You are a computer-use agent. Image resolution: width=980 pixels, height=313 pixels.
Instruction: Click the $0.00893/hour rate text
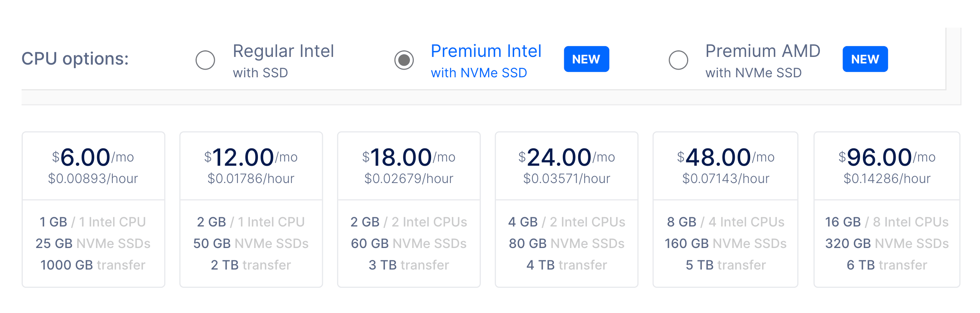point(93,178)
